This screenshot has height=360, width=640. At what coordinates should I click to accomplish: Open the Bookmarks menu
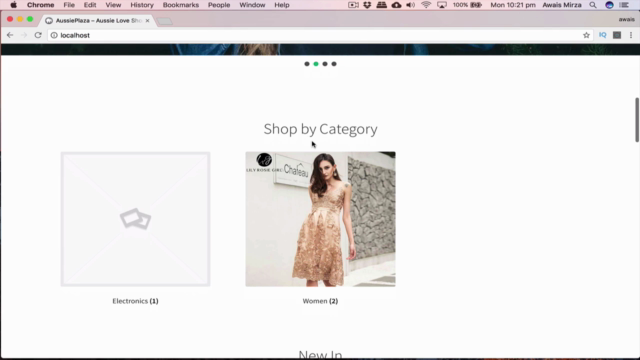pos(181,5)
